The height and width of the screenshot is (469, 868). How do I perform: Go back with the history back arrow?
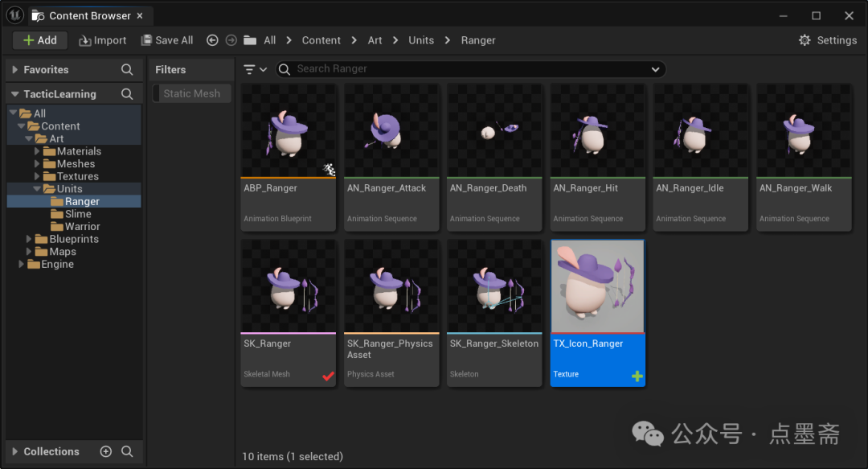(x=212, y=40)
